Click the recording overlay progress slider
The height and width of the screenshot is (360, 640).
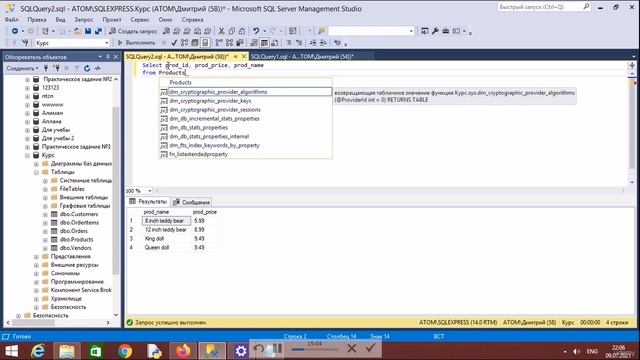(x=314, y=349)
